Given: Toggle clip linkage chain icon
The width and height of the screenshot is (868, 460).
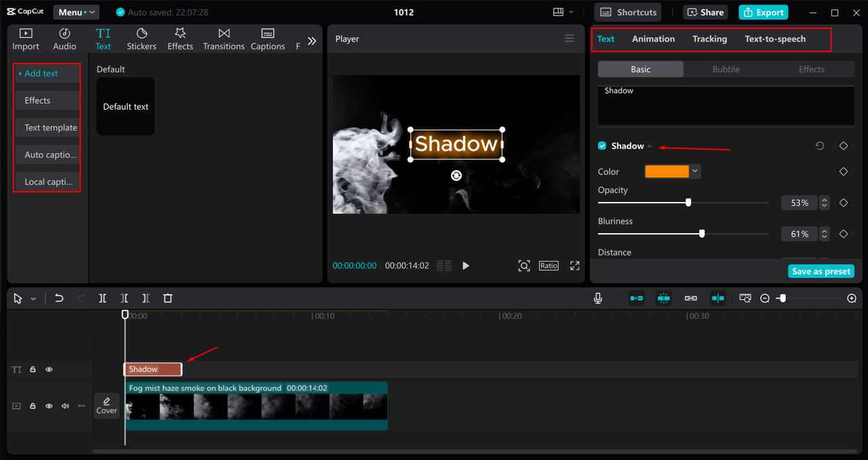Looking at the screenshot, I should click(691, 298).
